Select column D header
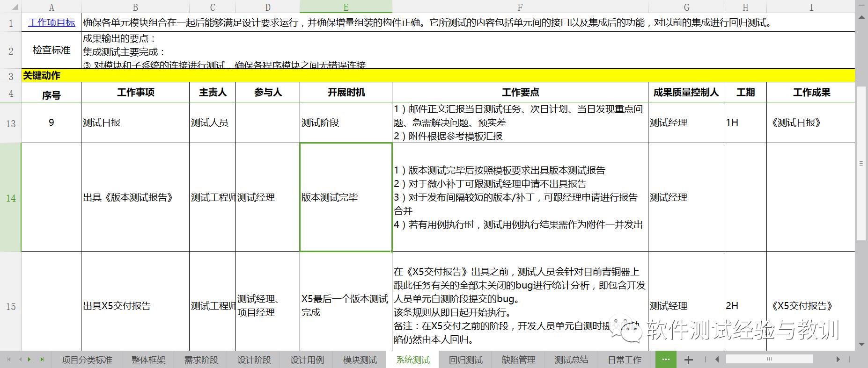 click(268, 7)
